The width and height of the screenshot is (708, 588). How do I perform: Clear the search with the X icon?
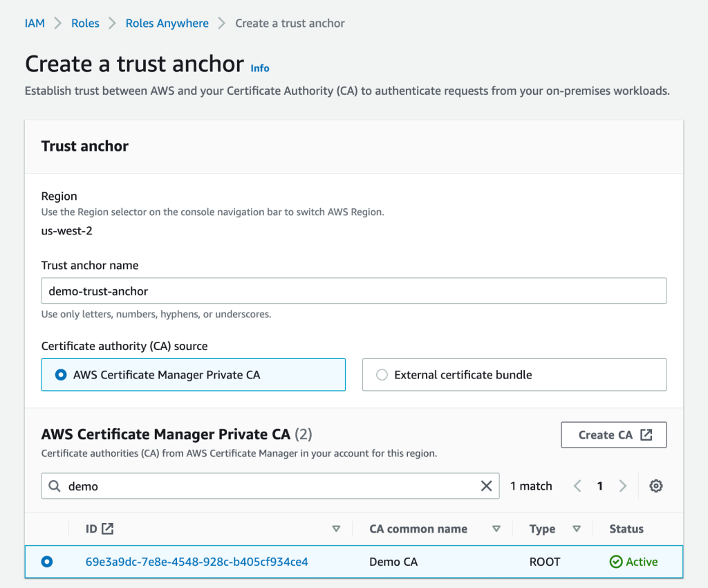point(487,486)
